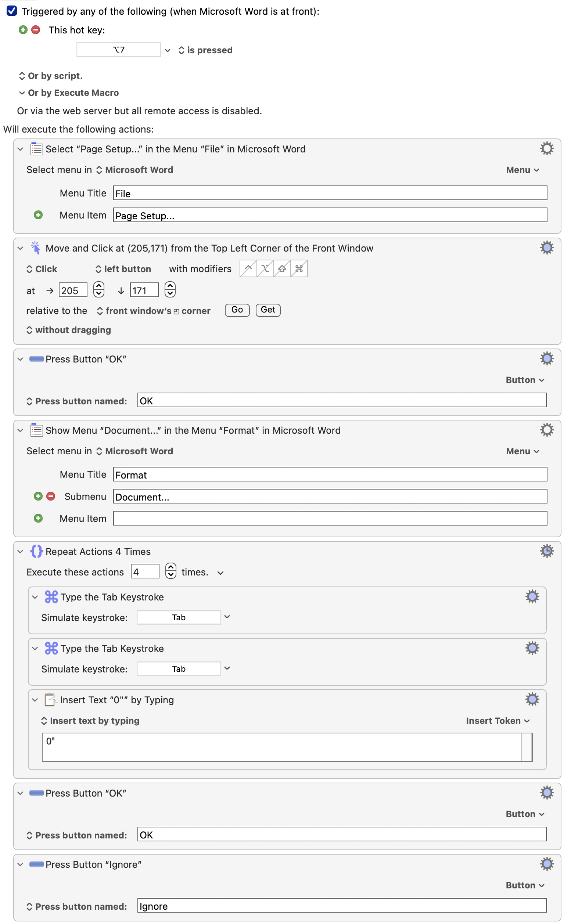
Task: Click gear icon on Move and Click action
Action: tap(546, 248)
